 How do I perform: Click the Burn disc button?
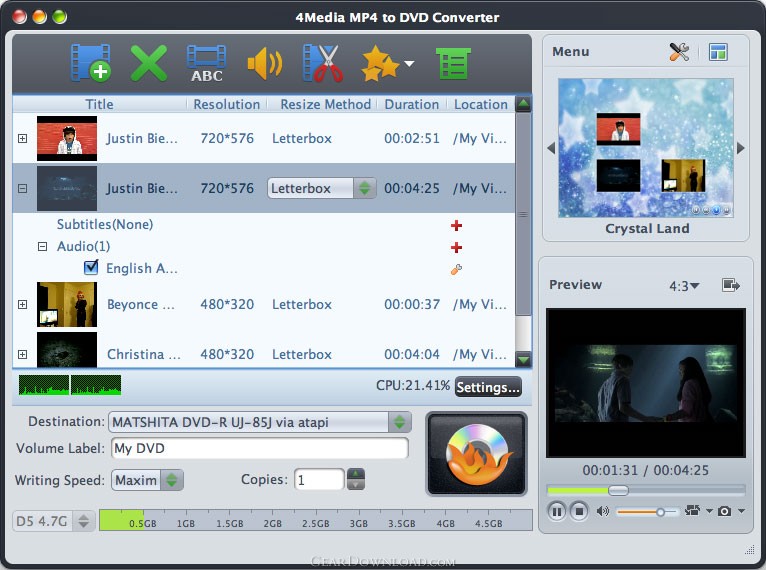[x=476, y=454]
